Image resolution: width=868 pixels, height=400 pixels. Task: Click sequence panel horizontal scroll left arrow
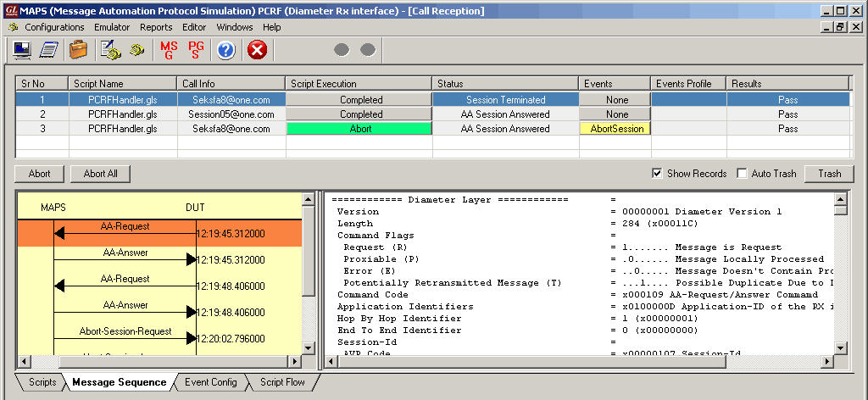24,361
